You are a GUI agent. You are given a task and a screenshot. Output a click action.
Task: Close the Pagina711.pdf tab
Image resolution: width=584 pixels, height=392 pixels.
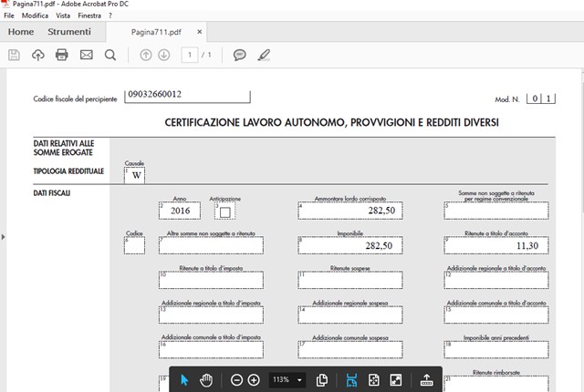[x=200, y=32]
